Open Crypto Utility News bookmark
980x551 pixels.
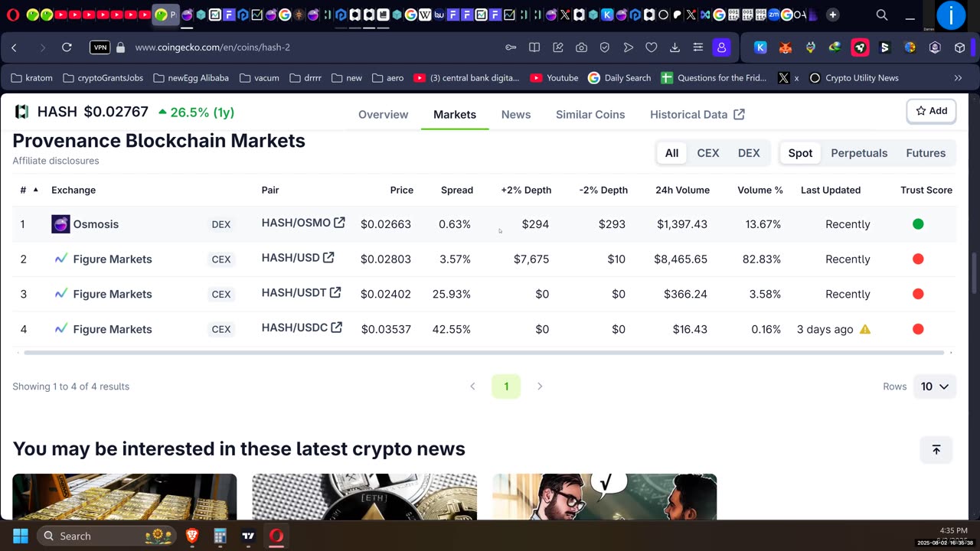(x=854, y=78)
